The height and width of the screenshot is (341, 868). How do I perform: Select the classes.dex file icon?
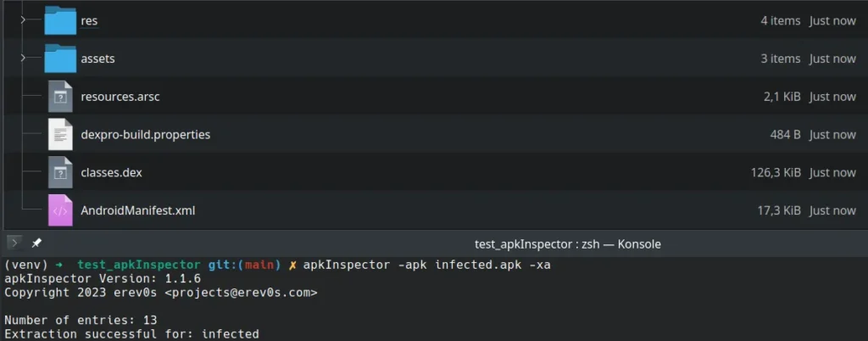(x=60, y=172)
